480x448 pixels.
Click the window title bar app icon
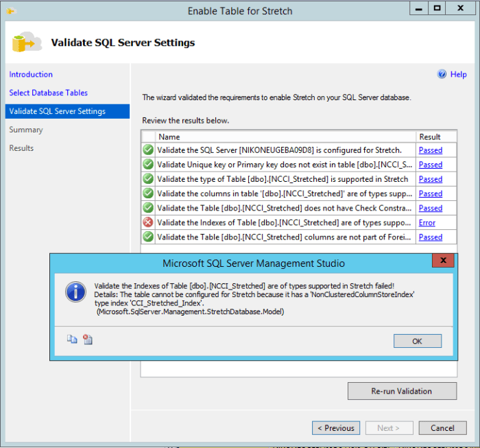(11, 11)
